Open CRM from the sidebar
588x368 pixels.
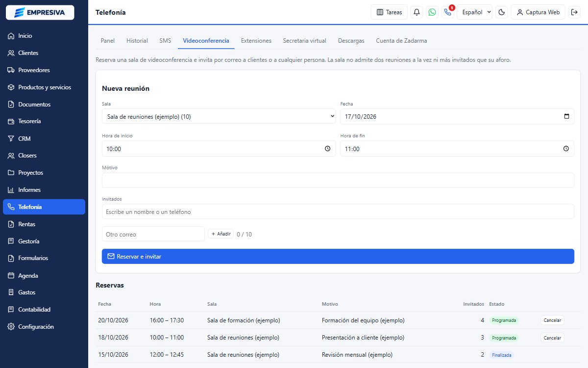pyautogui.click(x=44, y=139)
